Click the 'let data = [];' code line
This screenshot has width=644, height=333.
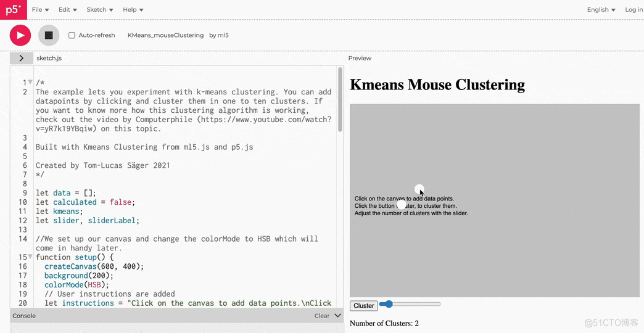pyautogui.click(x=66, y=193)
